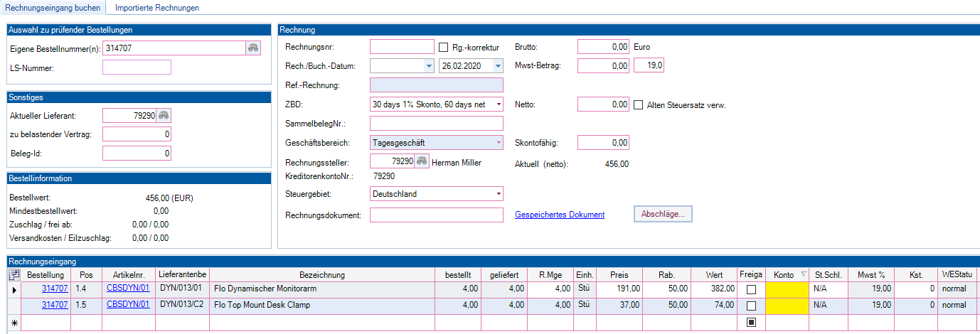Click the Abschläge... button
The height and width of the screenshot is (334, 980).
pyautogui.click(x=663, y=214)
